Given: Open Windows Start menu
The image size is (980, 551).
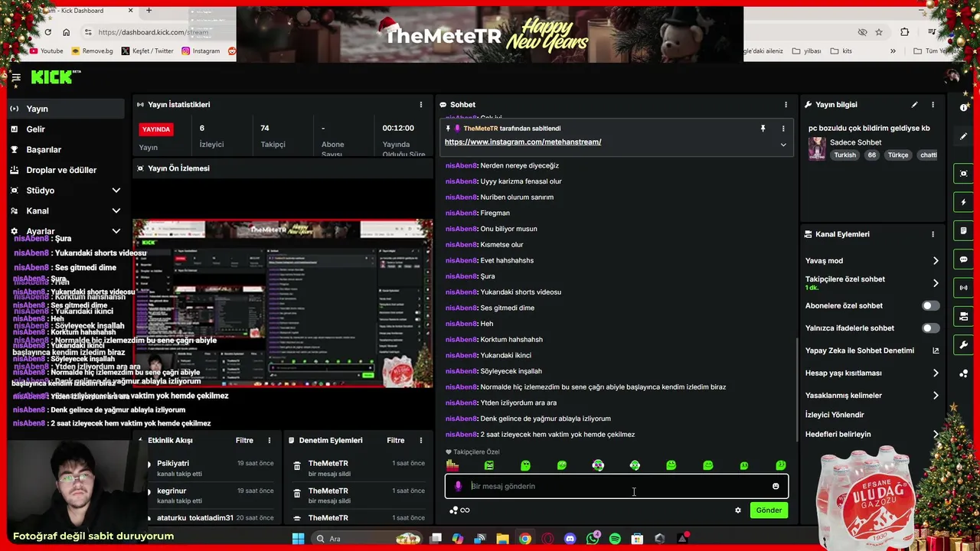Looking at the screenshot, I should point(298,539).
